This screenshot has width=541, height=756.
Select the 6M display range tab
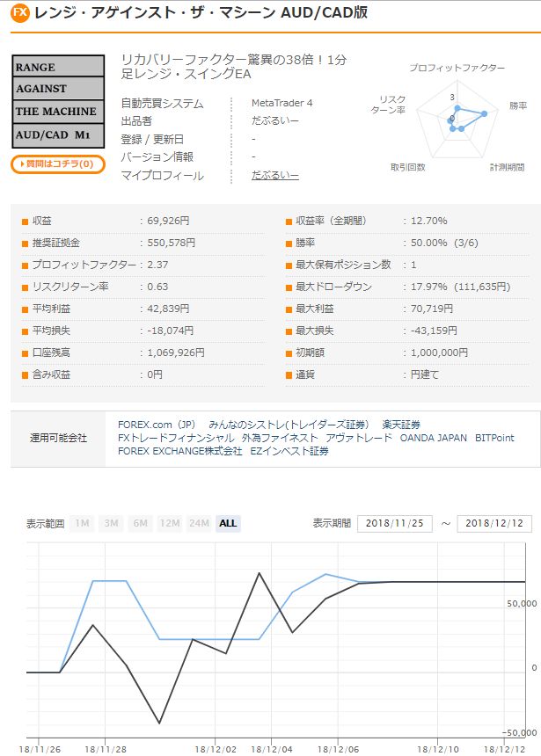tap(141, 523)
